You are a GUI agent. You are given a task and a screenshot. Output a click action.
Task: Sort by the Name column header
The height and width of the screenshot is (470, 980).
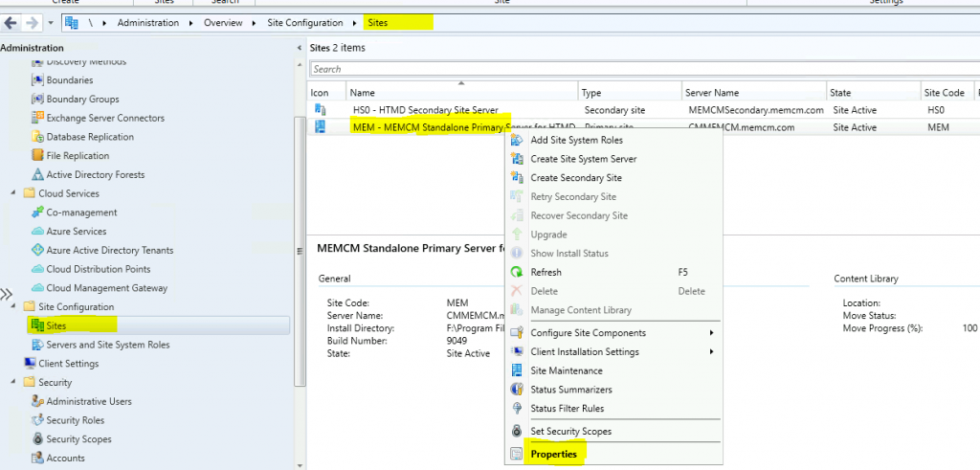tap(462, 93)
